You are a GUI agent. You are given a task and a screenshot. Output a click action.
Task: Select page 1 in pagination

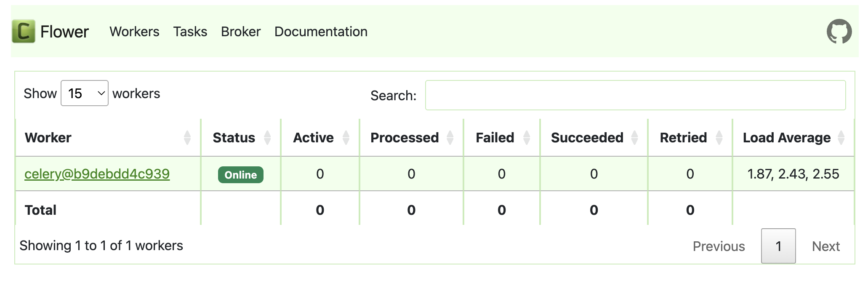click(778, 246)
